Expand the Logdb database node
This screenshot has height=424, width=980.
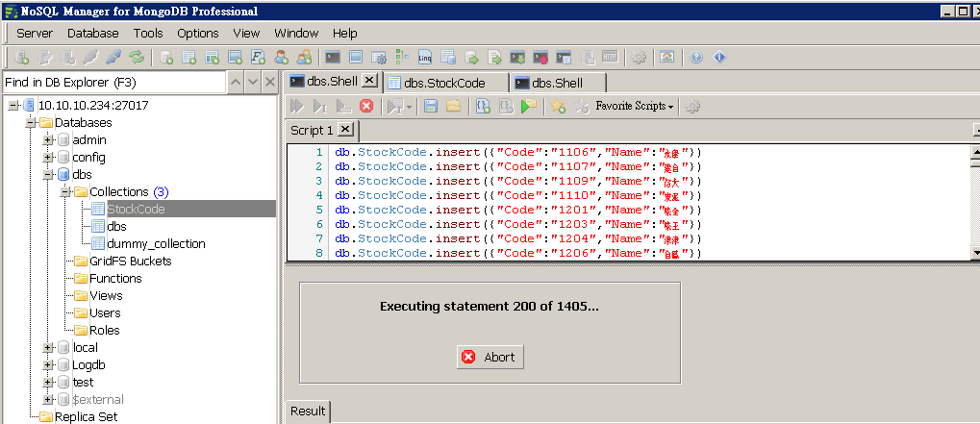click(47, 364)
